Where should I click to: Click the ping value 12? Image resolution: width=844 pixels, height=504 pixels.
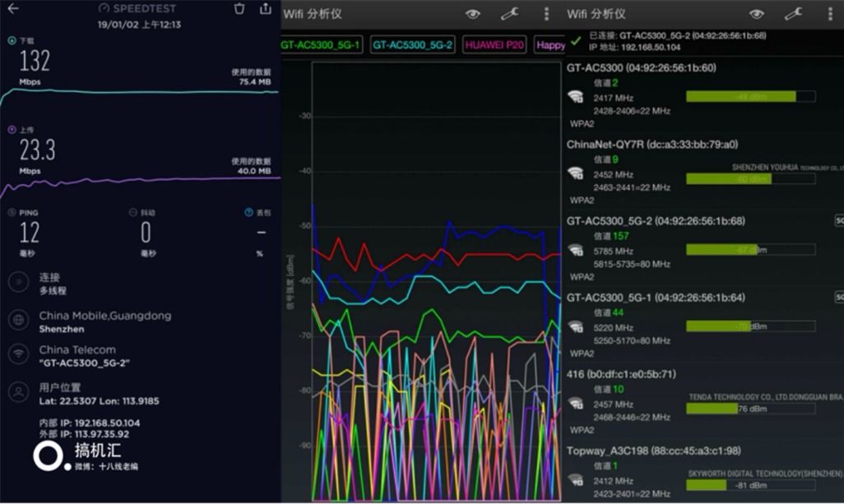(x=30, y=233)
